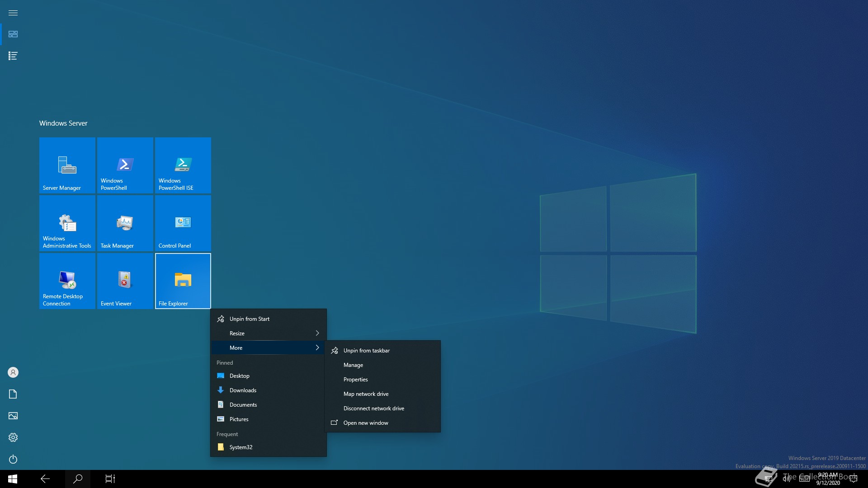Open Documents from the Start sidebar
The image size is (868, 488).
(x=13, y=394)
